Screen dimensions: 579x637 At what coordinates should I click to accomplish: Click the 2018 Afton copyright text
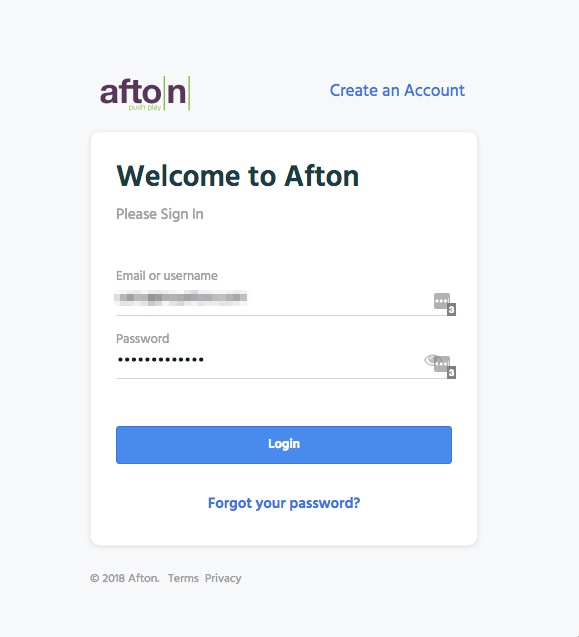(124, 578)
